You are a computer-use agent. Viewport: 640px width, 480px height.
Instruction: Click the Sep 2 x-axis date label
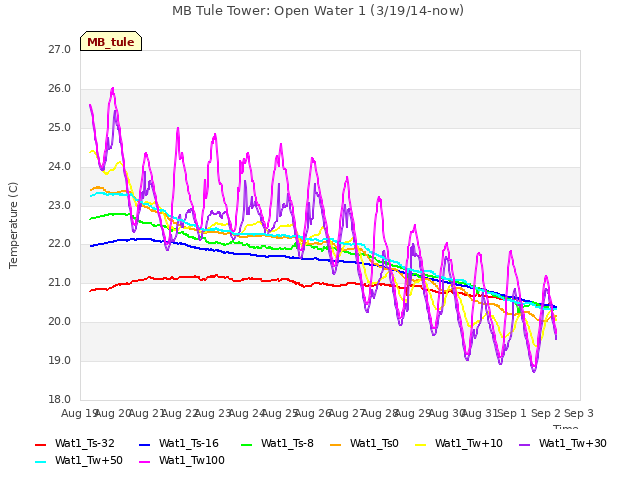click(546, 413)
